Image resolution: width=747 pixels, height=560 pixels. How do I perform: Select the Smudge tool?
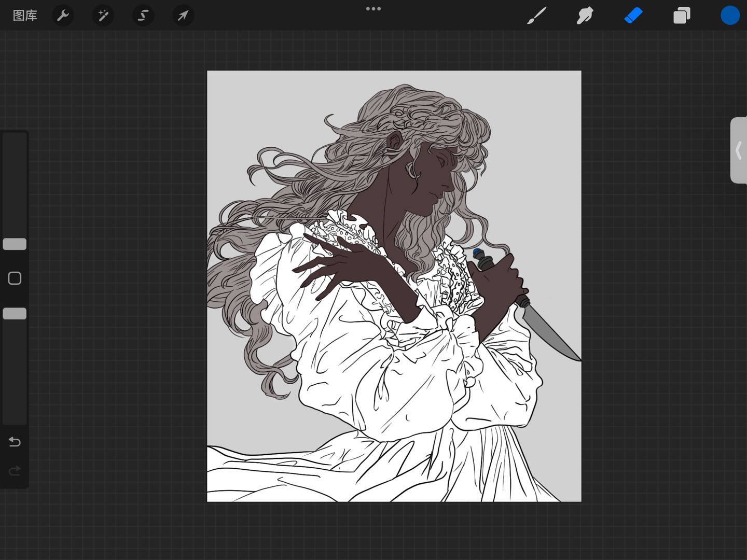coord(585,16)
